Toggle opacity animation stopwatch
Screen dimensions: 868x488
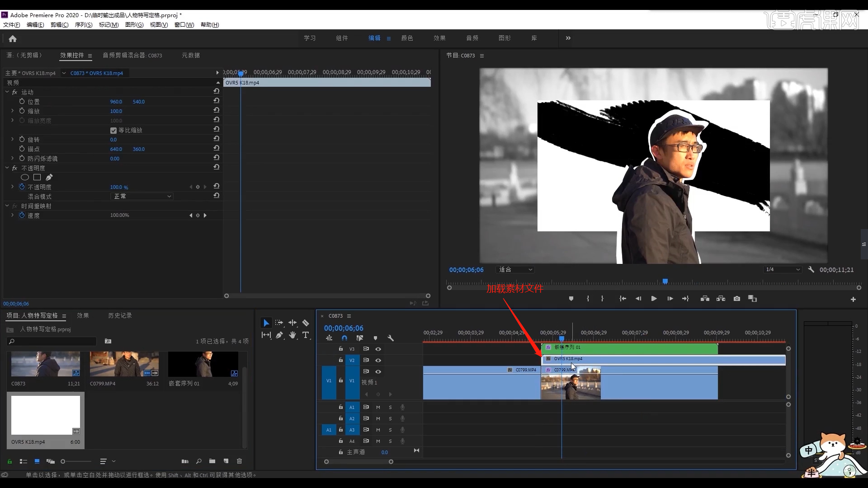click(22, 187)
